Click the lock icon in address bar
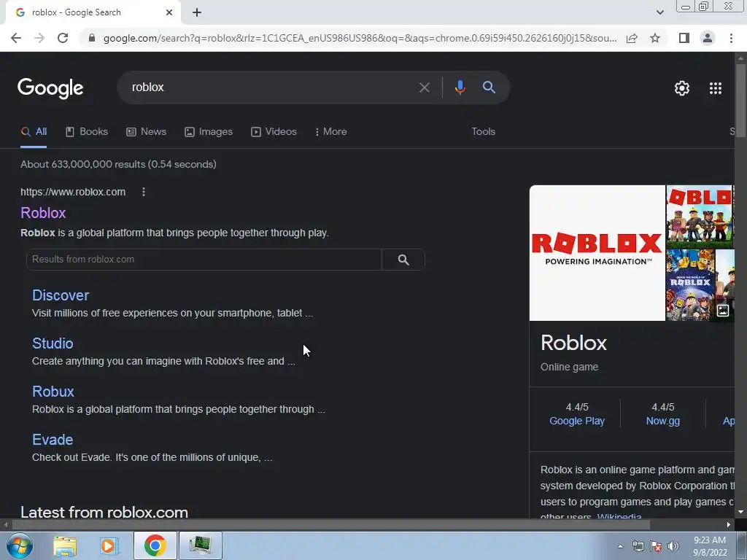747x560 pixels. [92, 38]
